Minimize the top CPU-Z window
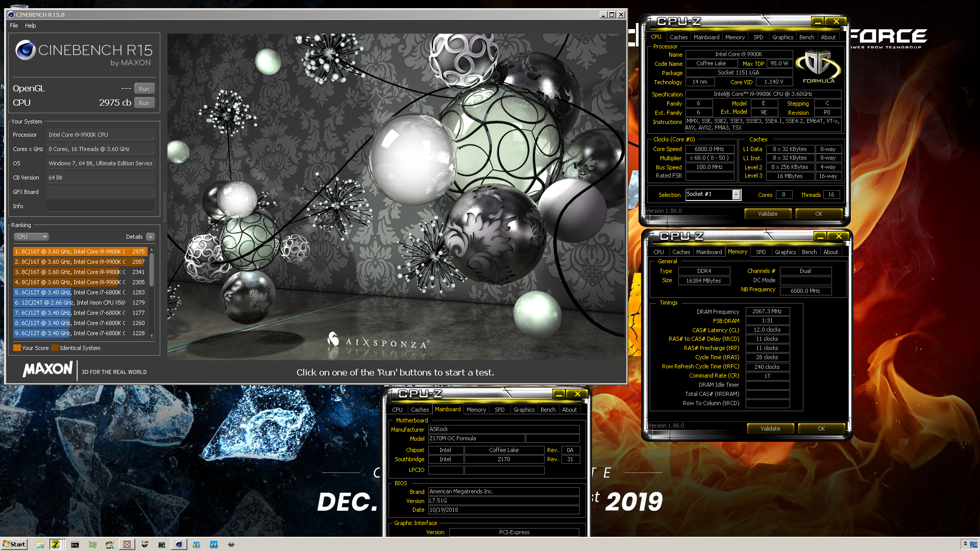Screen dimensions: 980x551 (817, 21)
